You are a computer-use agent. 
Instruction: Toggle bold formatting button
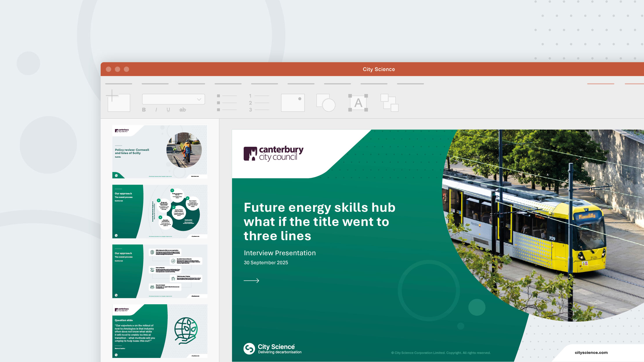click(x=144, y=110)
